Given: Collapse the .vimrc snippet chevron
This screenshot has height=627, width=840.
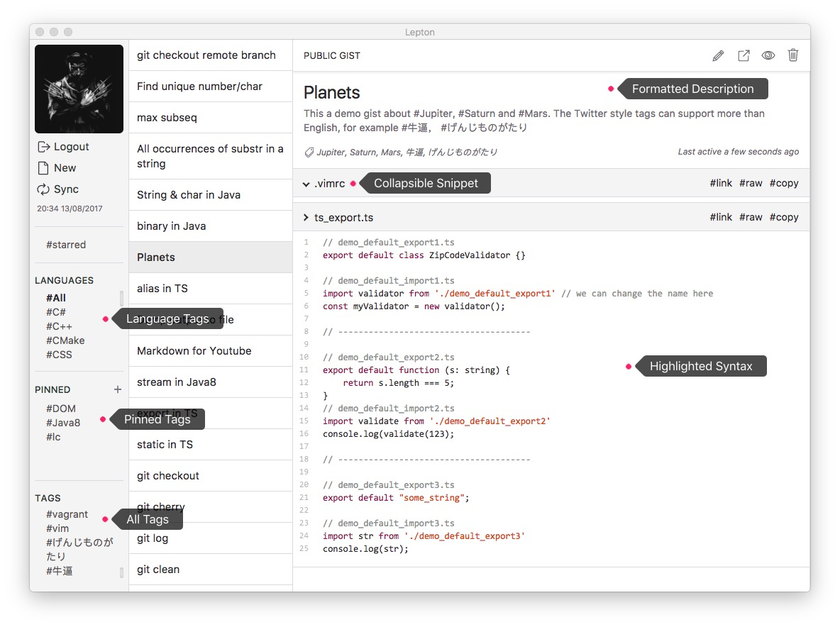Looking at the screenshot, I should [306, 184].
